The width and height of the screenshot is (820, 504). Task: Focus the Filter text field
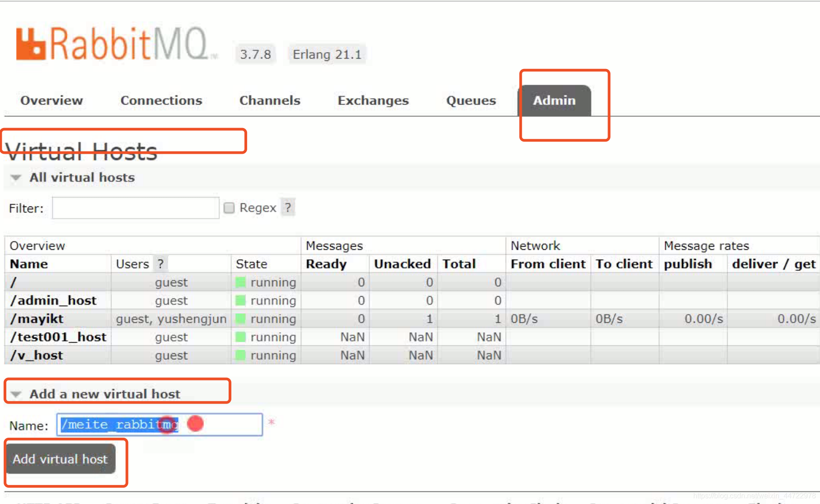pyautogui.click(x=136, y=208)
